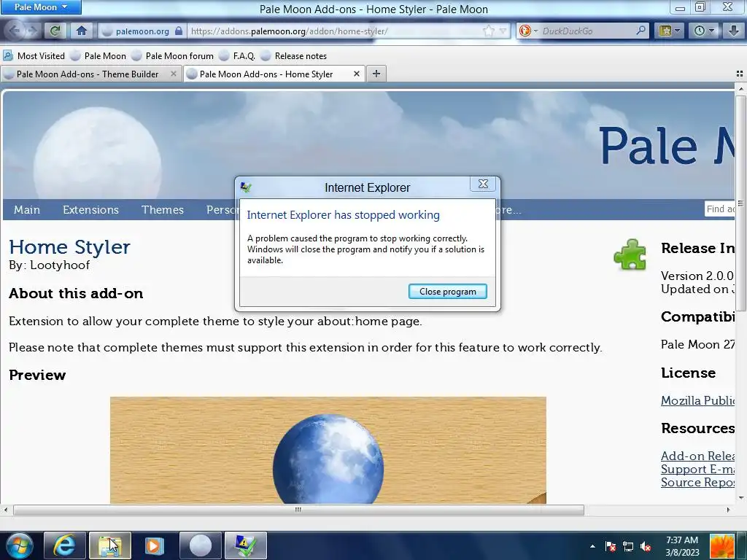Screen dimensions: 747x560
Task: Close the Home Styler tab
Action: (x=356, y=74)
